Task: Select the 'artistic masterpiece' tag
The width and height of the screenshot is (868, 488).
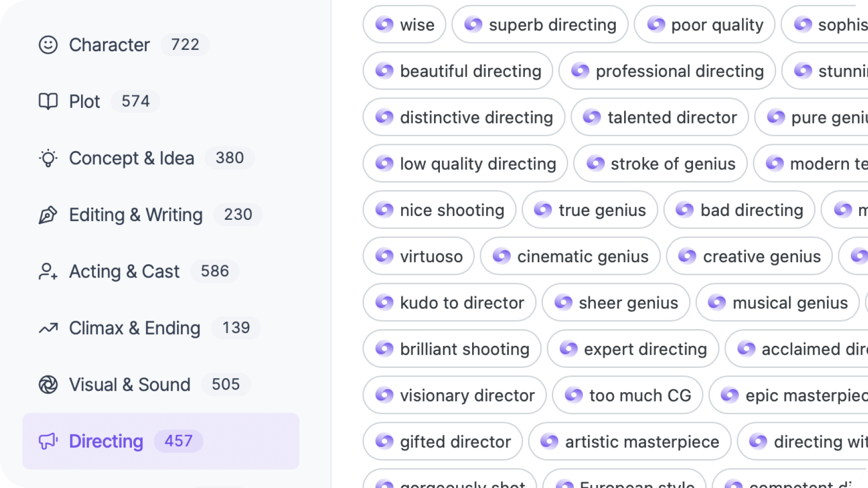Action: tap(629, 442)
